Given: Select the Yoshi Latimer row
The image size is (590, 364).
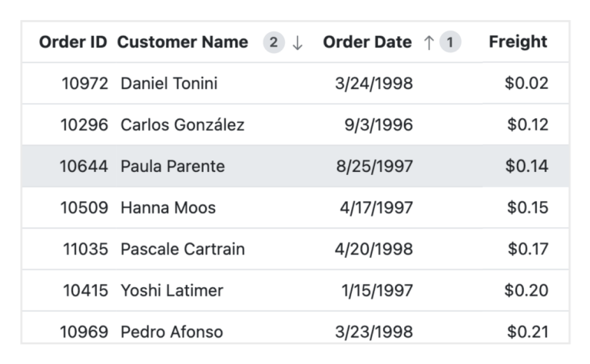Looking at the screenshot, I should click(172, 291).
